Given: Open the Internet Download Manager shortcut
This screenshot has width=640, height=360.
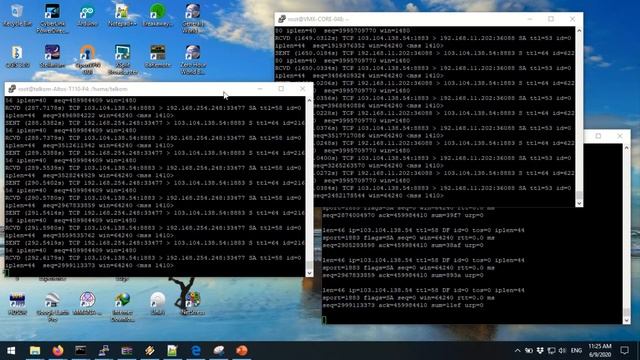Looking at the screenshot, I should pyautogui.click(x=122, y=307).
